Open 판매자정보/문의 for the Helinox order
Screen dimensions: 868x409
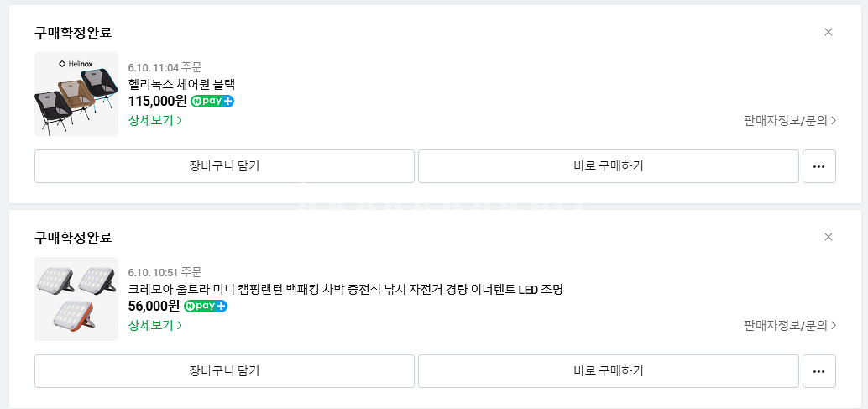tap(790, 120)
